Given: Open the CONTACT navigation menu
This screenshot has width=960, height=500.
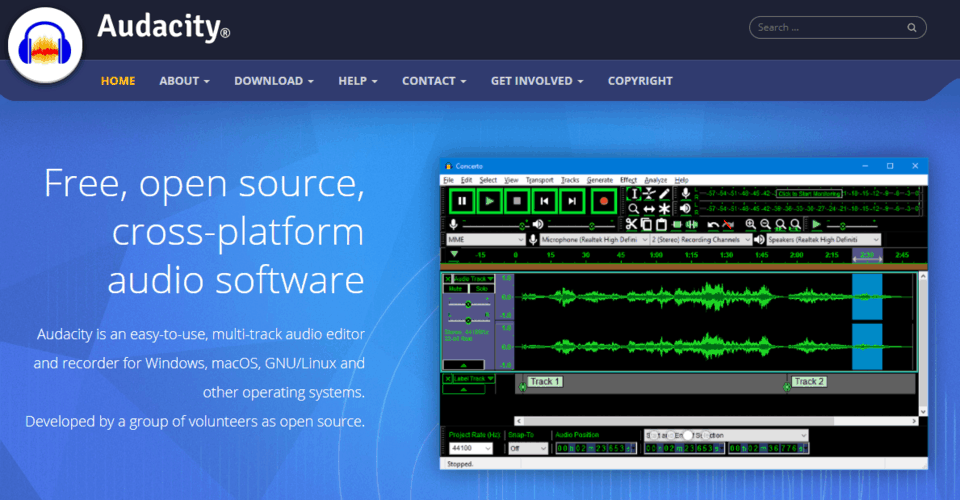Looking at the screenshot, I should pos(434,81).
